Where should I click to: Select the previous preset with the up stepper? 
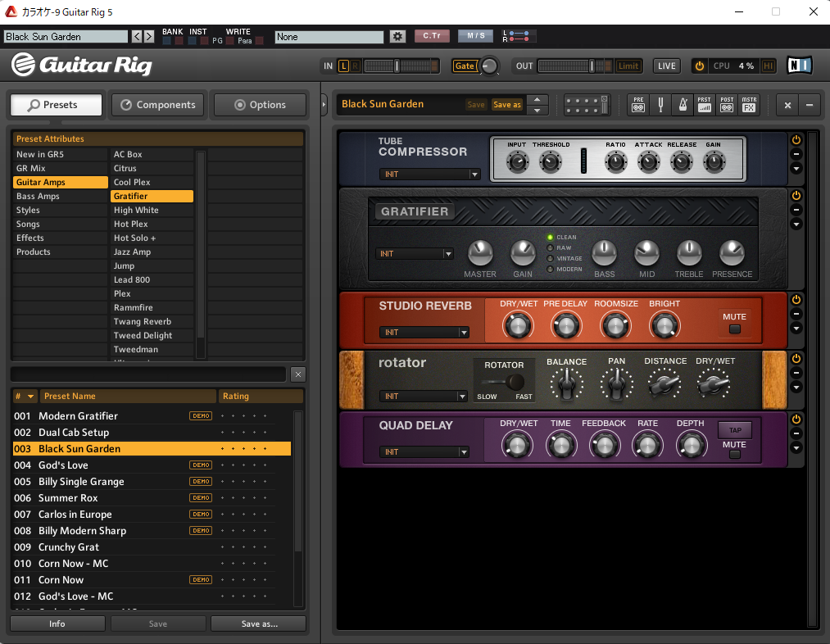pyautogui.click(x=537, y=99)
